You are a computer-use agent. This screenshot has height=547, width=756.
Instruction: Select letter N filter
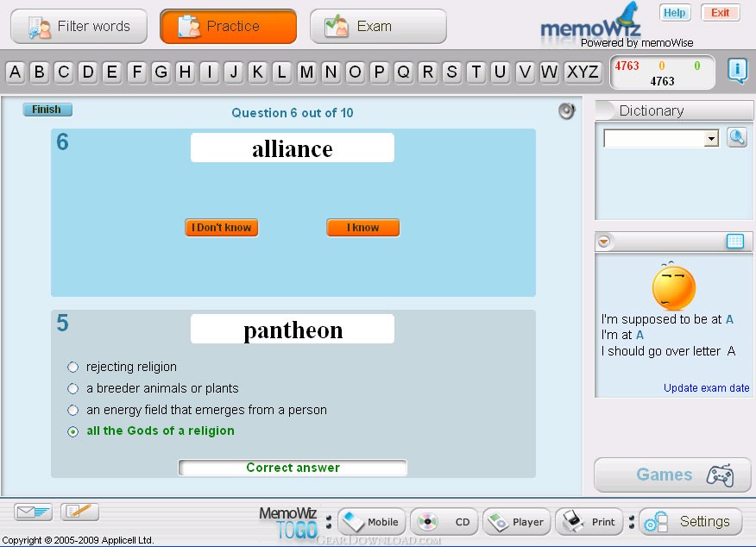pyautogui.click(x=331, y=72)
